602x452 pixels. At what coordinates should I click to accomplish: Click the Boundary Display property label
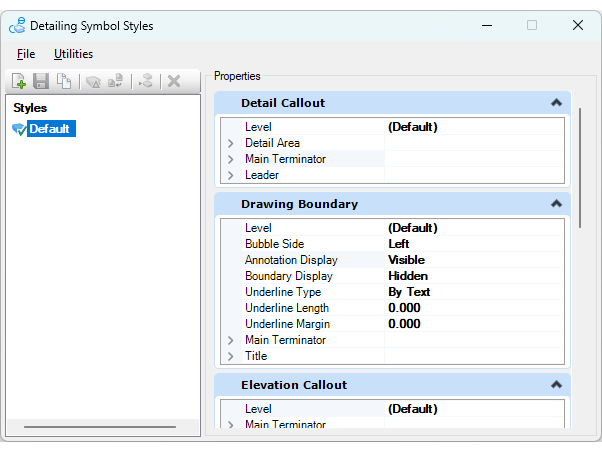pyautogui.click(x=289, y=276)
